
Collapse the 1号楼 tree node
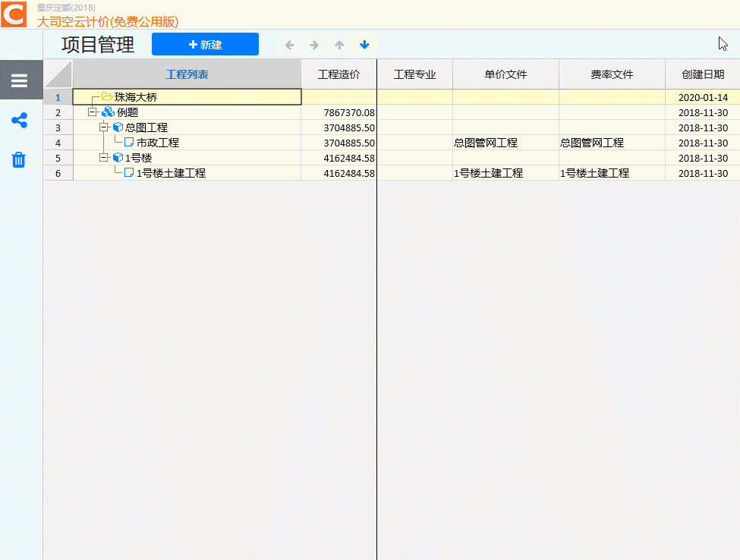click(104, 158)
